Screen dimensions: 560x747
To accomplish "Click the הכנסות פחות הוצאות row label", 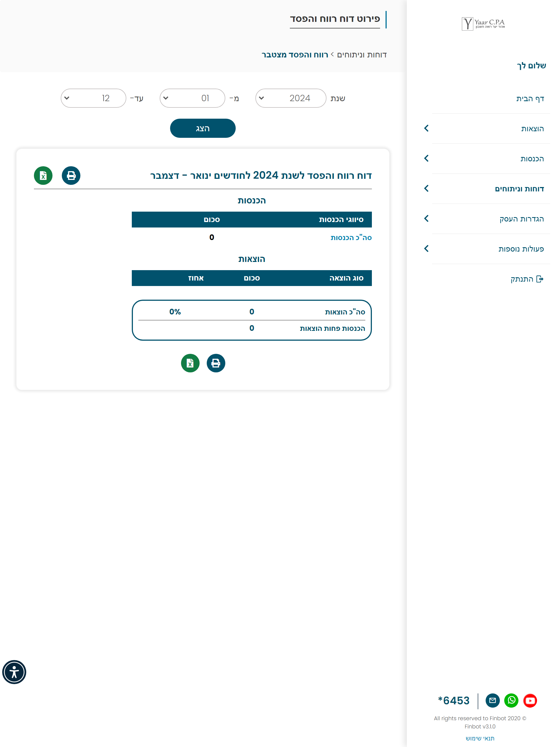I will coord(332,328).
